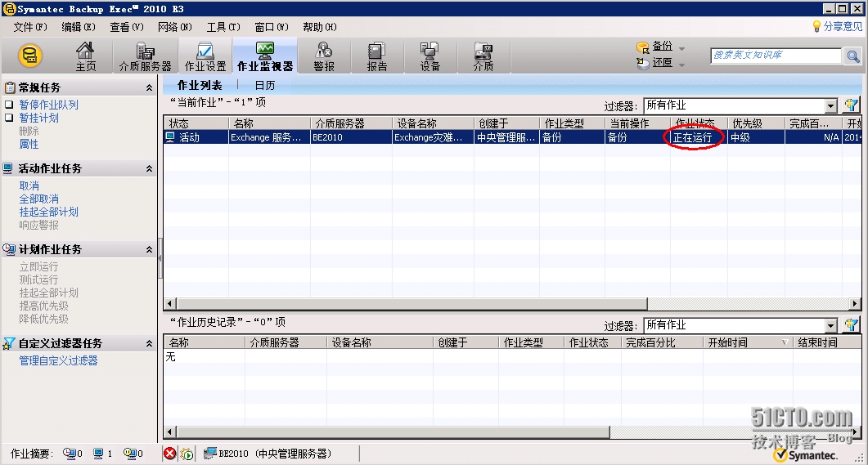
Task: Switch to the 日历 calendar tab
Action: pos(264,85)
